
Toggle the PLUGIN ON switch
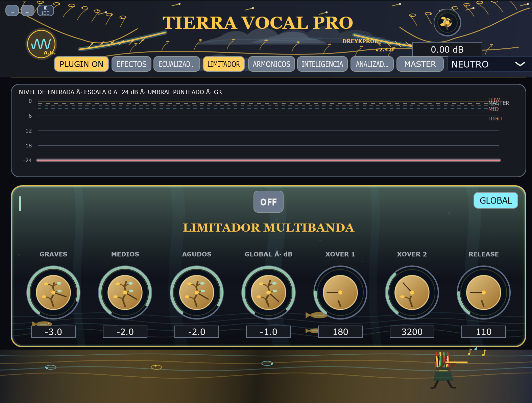(x=81, y=64)
